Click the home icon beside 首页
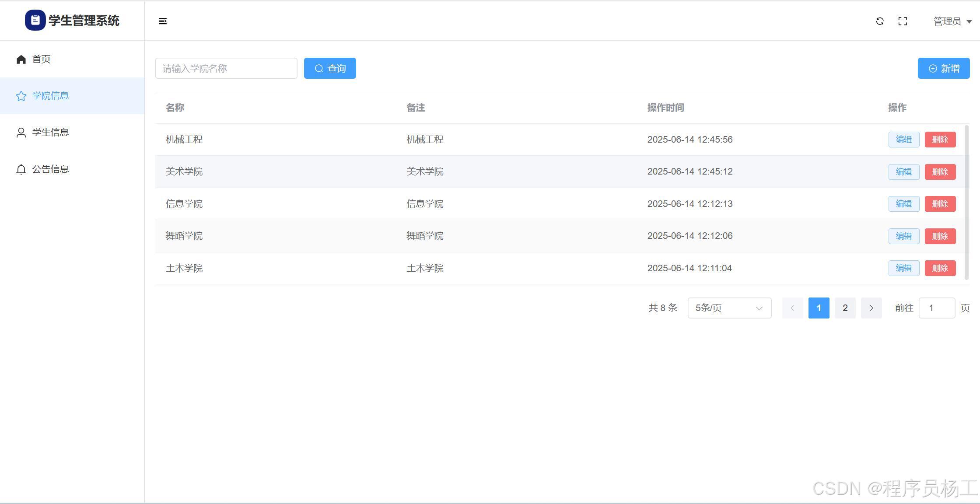980x504 pixels. (21, 59)
